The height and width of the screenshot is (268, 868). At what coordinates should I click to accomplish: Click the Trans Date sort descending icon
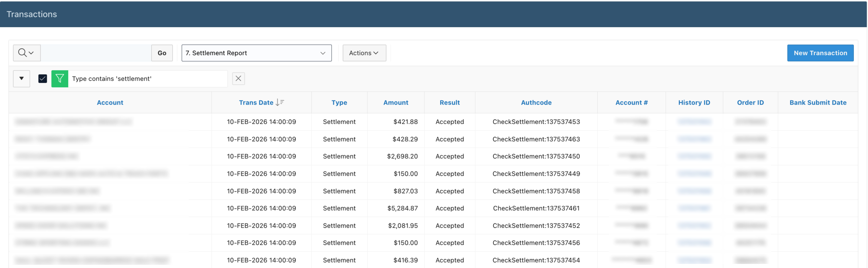click(280, 102)
